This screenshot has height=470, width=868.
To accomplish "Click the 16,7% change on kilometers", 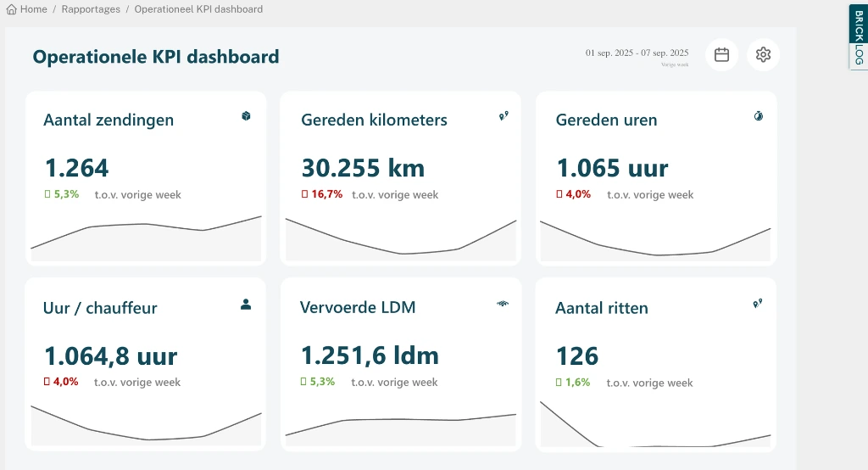I will 326,194.
